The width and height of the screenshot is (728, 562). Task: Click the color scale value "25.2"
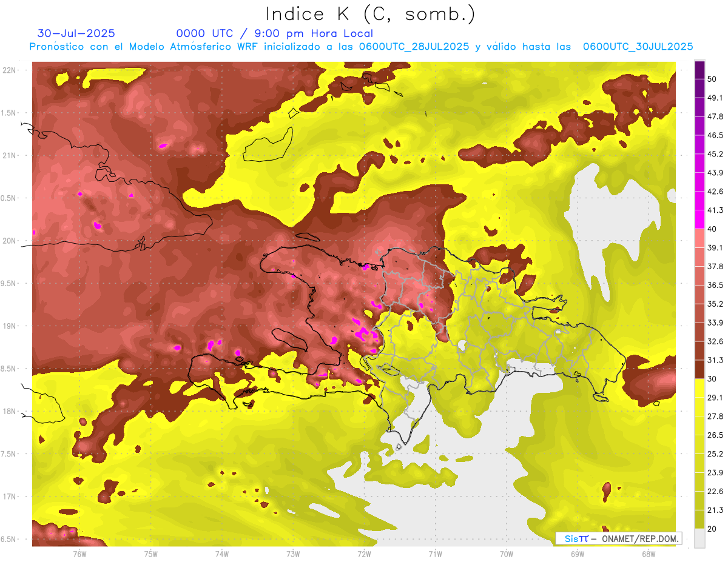[715, 454]
